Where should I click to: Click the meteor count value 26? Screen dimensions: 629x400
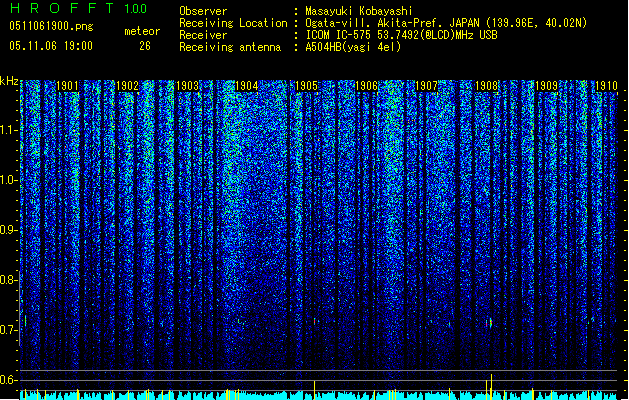click(x=145, y=46)
